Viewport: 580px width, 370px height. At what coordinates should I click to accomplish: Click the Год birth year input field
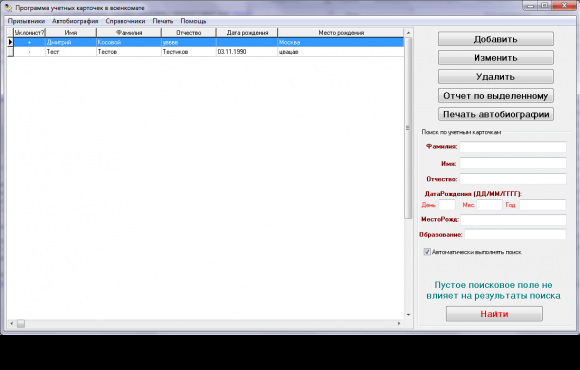(x=543, y=205)
